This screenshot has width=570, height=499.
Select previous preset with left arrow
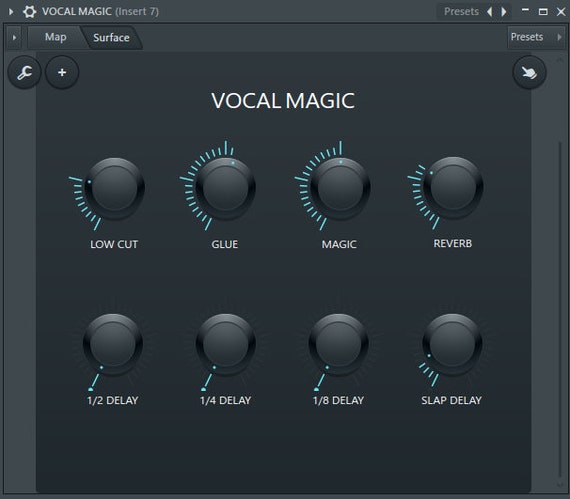(x=490, y=12)
